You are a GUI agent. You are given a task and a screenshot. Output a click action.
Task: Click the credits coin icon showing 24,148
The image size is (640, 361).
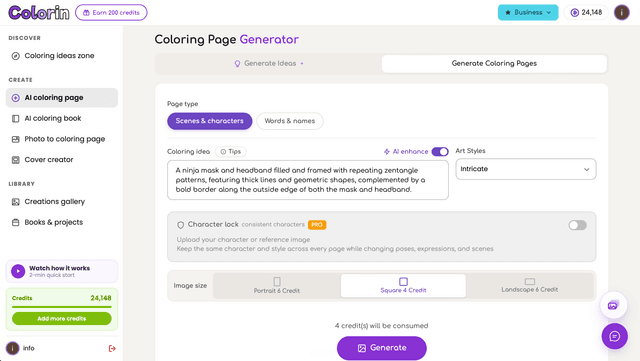coord(574,13)
